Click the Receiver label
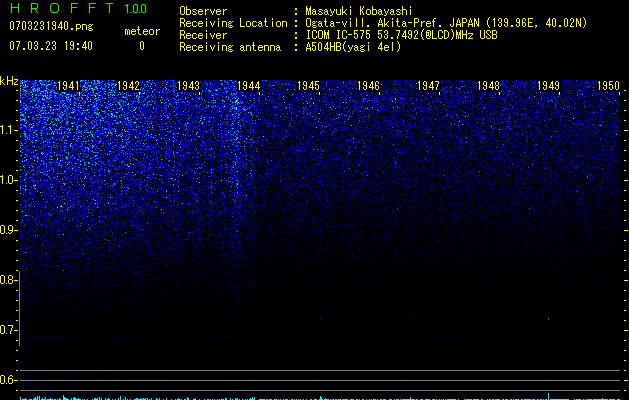 click(x=203, y=35)
